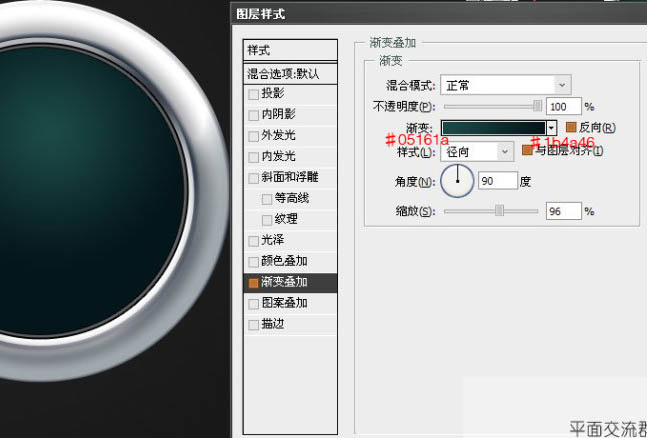Select the 样式 styles list header

click(x=290, y=50)
